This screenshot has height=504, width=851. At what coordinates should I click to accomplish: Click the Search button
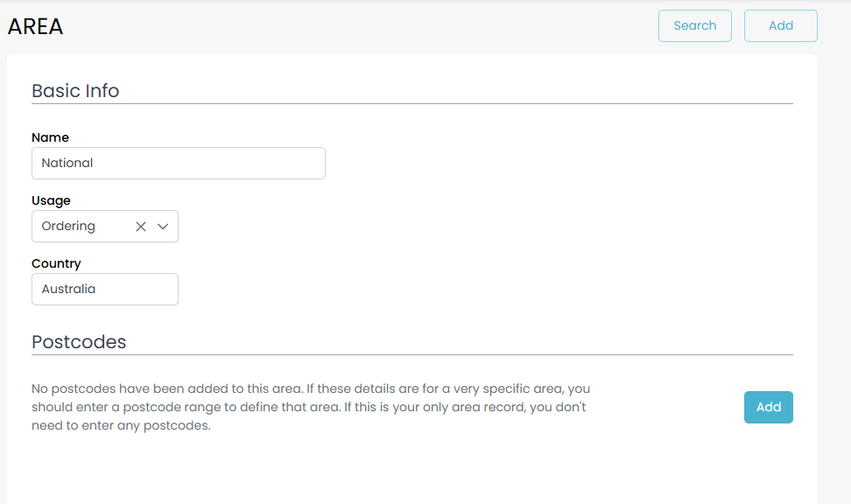point(695,26)
